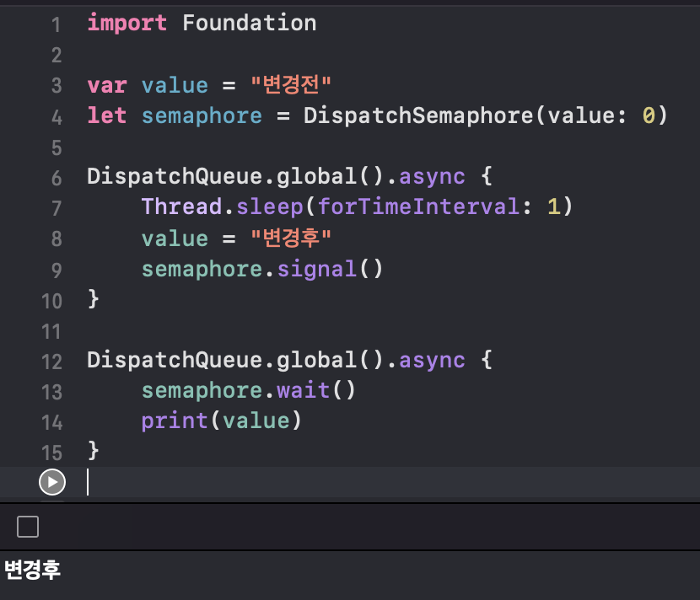Click the closing brace on line 10
Screen dimensions: 700x600
pos(94,299)
